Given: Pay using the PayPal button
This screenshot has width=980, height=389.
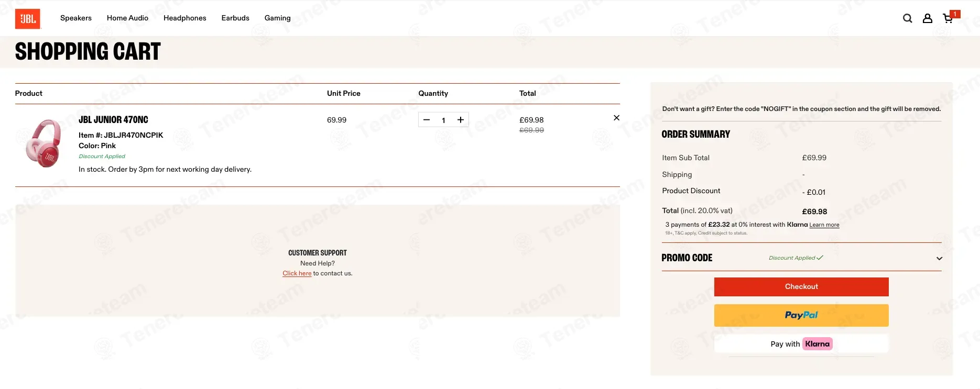Looking at the screenshot, I should 801,315.
